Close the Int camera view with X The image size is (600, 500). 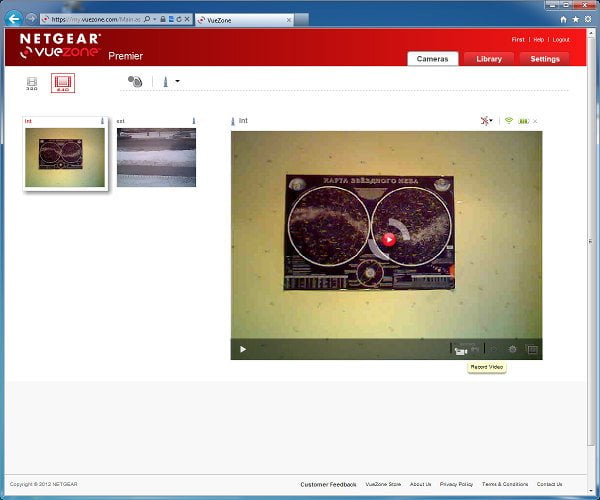(535, 121)
